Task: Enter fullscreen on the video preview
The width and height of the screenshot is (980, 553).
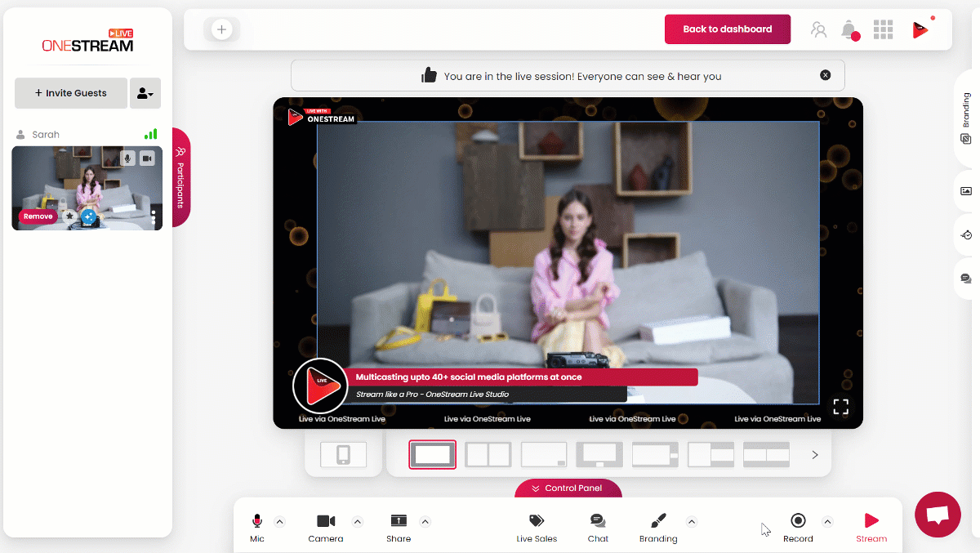Action: pyautogui.click(x=840, y=406)
